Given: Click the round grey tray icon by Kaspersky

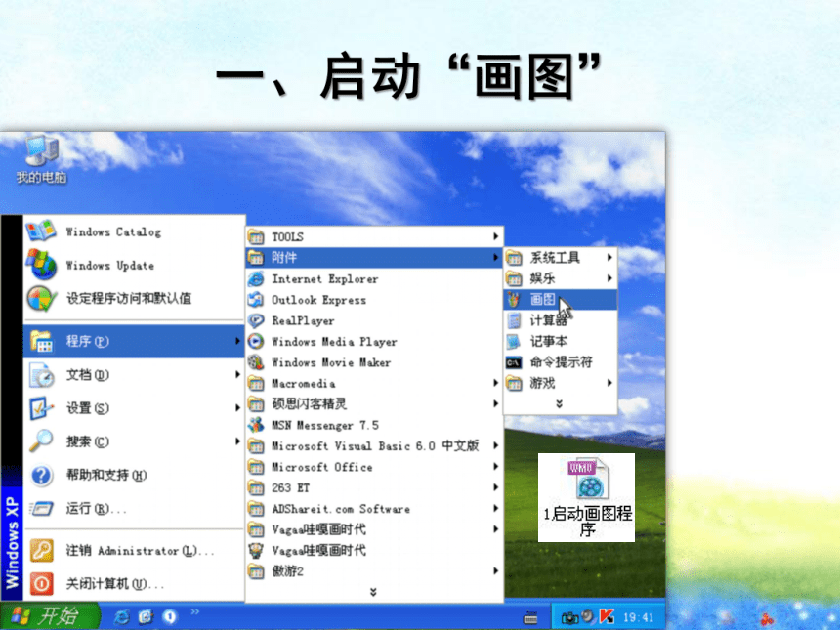Looking at the screenshot, I should 588,616.
